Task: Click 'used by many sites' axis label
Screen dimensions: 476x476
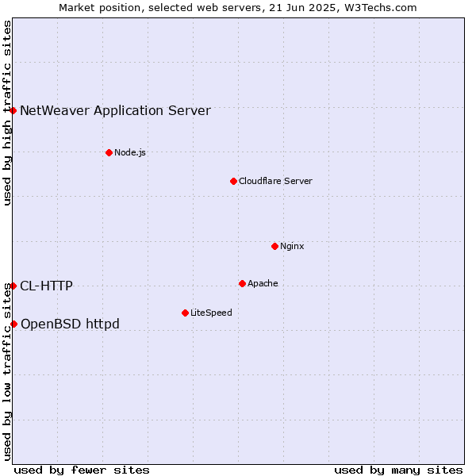Action: (398, 470)
